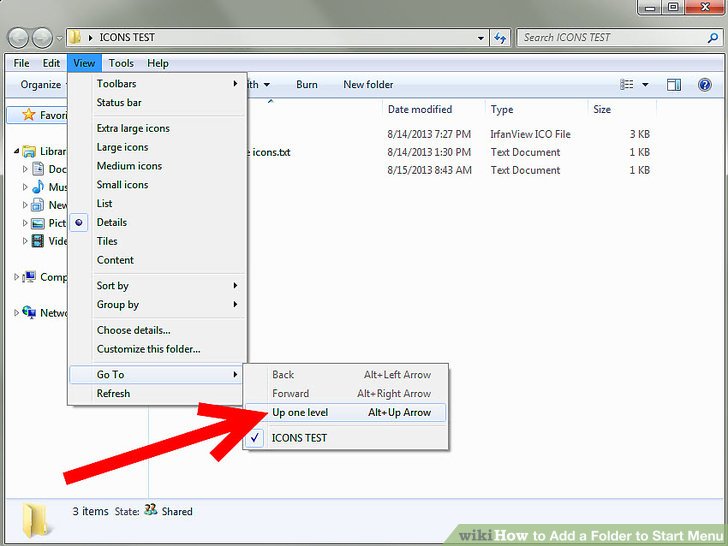Click the change view icon
728x546 pixels.
(x=627, y=84)
